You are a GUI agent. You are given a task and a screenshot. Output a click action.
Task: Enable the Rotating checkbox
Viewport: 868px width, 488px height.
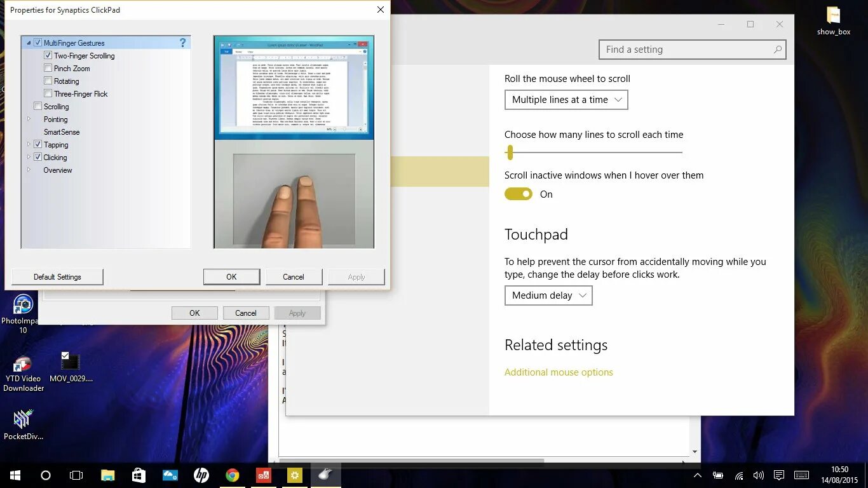[48, 81]
